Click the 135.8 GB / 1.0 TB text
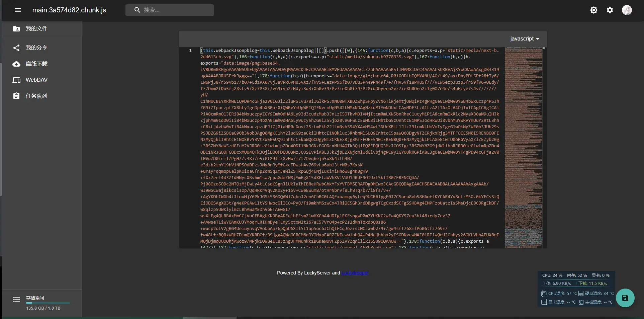644x319 pixels. (x=43, y=308)
